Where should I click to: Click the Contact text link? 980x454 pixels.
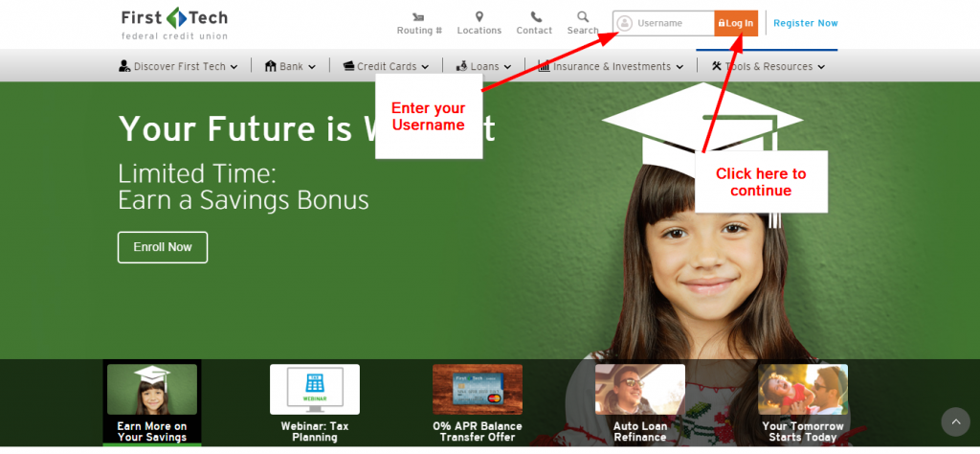click(x=534, y=30)
